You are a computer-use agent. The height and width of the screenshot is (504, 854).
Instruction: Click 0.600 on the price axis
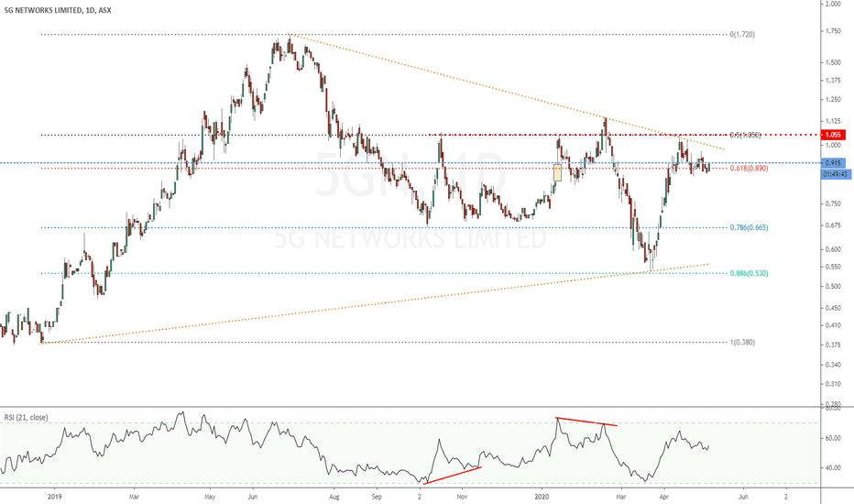click(833, 249)
